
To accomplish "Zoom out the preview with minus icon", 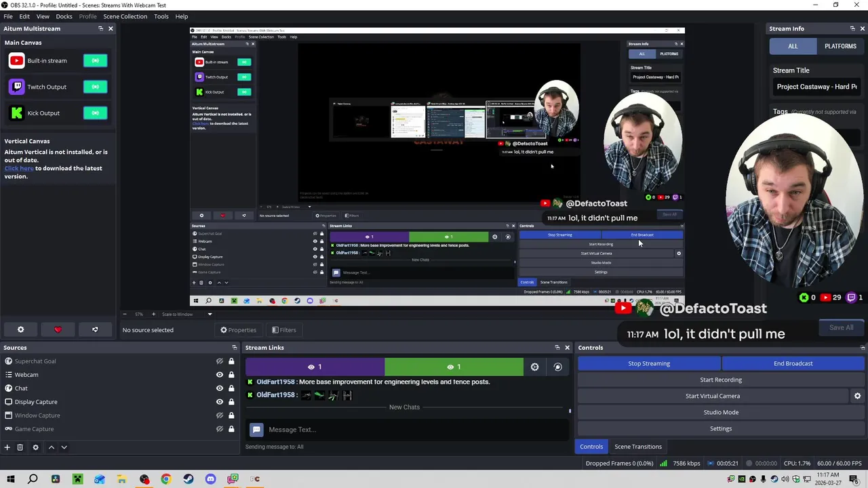I will coord(124,314).
